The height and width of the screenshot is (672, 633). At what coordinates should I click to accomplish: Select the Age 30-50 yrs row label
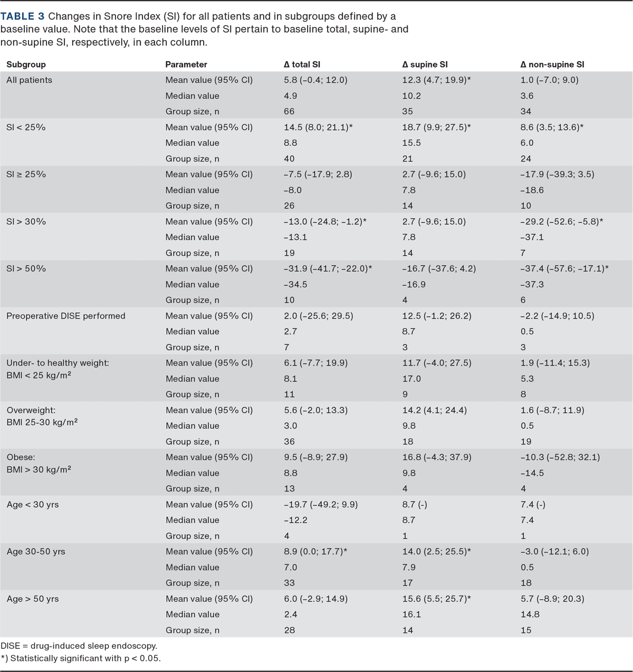point(36,552)
